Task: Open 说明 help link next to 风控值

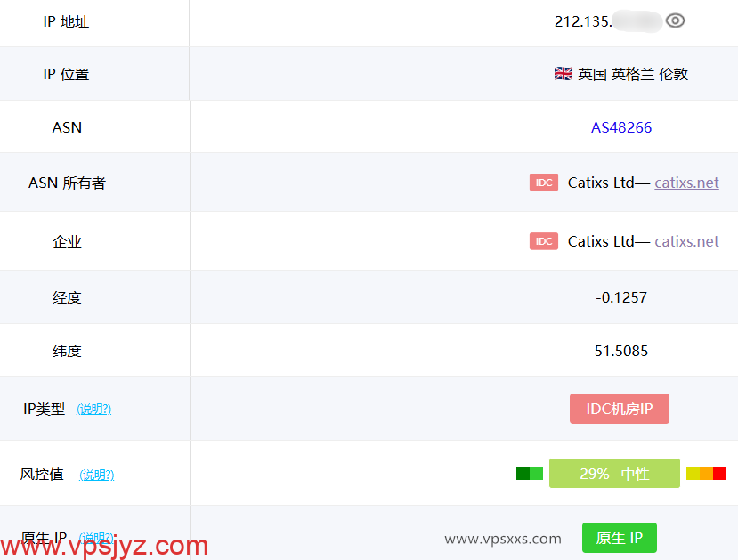Action: (x=97, y=475)
